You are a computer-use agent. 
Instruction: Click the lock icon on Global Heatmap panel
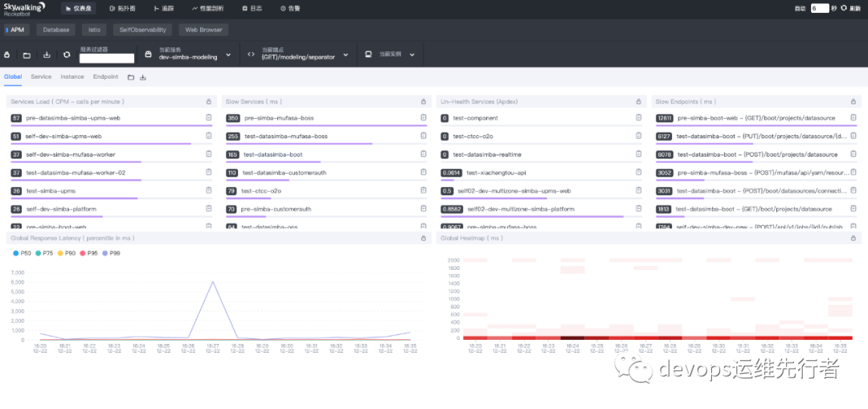click(x=853, y=238)
